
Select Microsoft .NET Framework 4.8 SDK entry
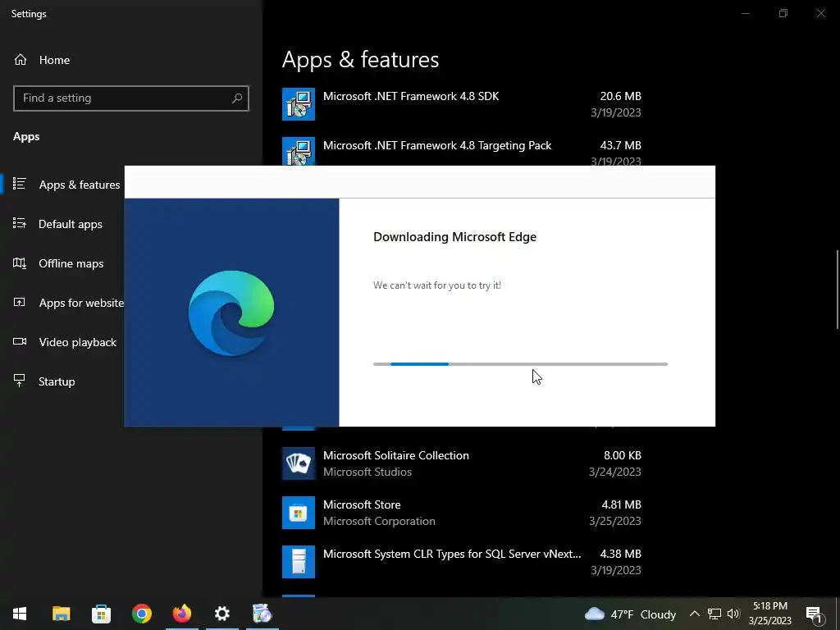click(461, 104)
